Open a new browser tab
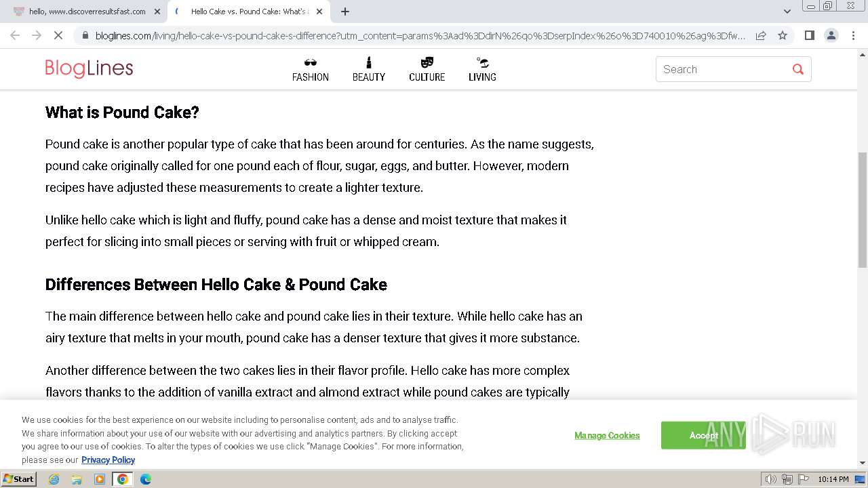 point(345,12)
